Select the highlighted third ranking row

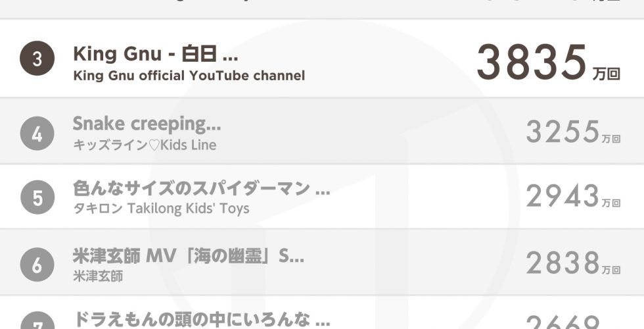[322, 59]
